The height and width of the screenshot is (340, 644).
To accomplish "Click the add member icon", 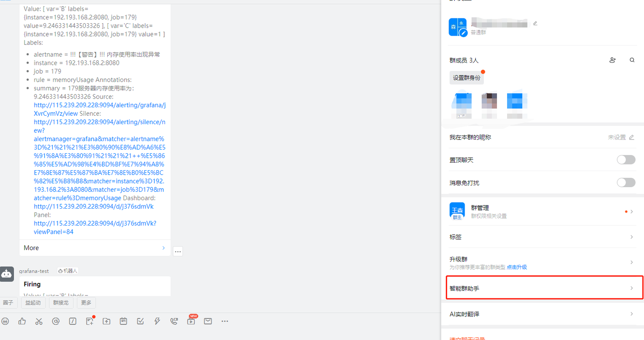I will point(613,60).
